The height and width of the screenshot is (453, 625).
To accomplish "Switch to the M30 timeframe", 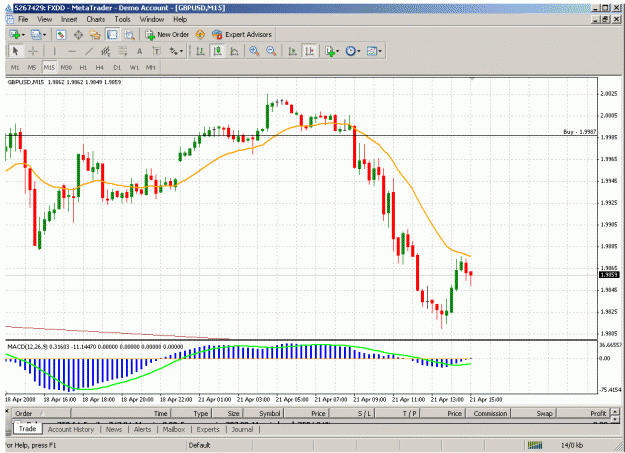I will click(66, 67).
